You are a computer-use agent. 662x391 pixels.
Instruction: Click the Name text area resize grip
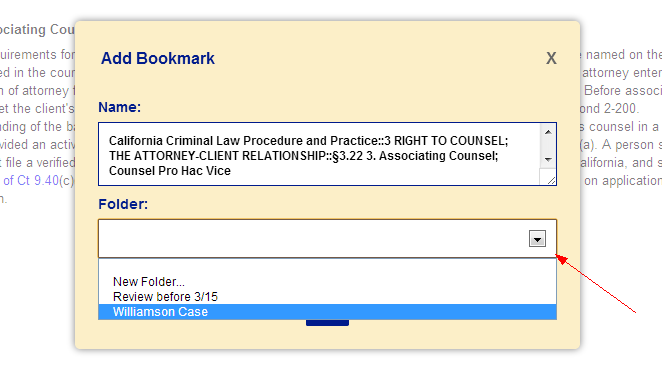[551, 180]
